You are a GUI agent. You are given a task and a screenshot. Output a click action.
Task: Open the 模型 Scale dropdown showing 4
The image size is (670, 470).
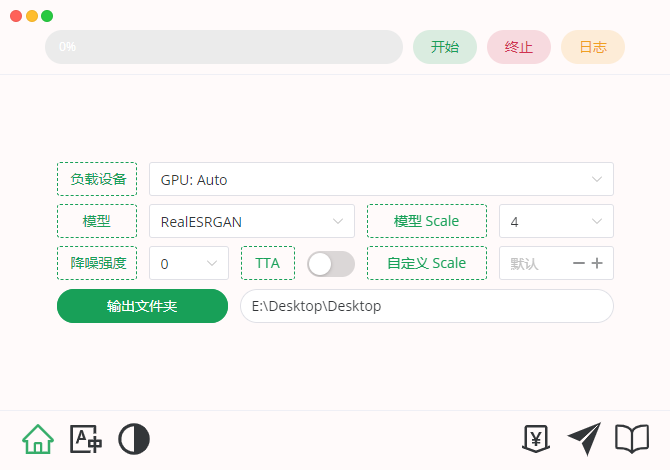point(556,221)
